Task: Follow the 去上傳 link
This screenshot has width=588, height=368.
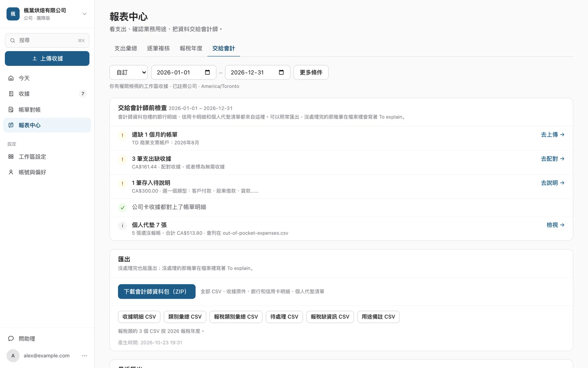Action: coord(553,135)
